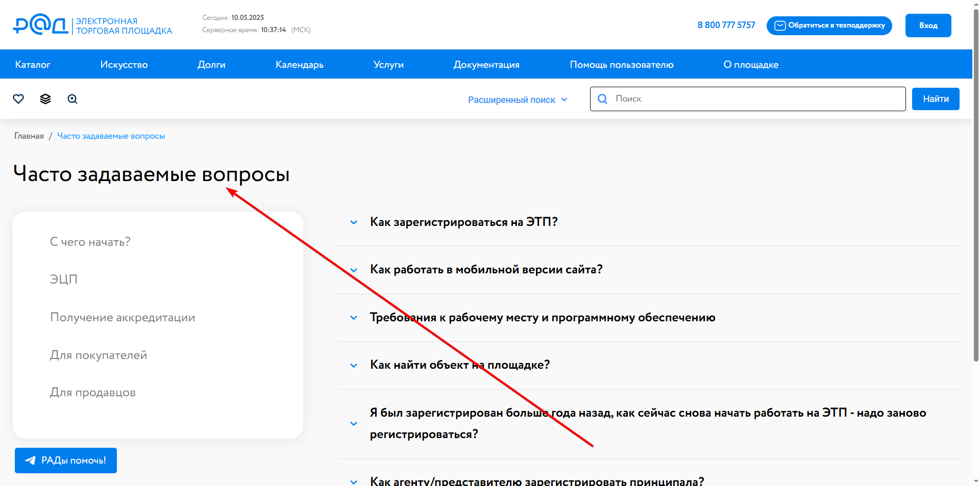Select Для покупателей category
This screenshot has width=980, height=486.
tap(99, 355)
